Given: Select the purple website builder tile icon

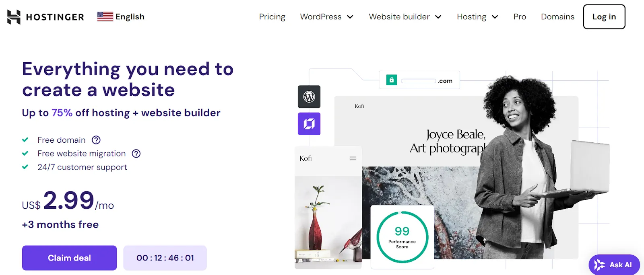Looking at the screenshot, I should pyautogui.click(x=309, y=124).
